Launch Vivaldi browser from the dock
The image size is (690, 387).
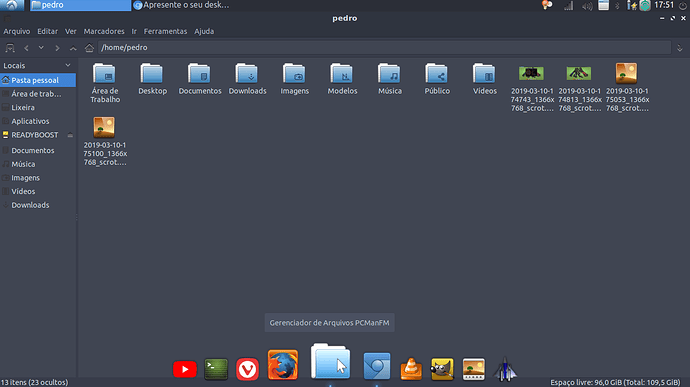pyautogui.click(x=247, y=369)
